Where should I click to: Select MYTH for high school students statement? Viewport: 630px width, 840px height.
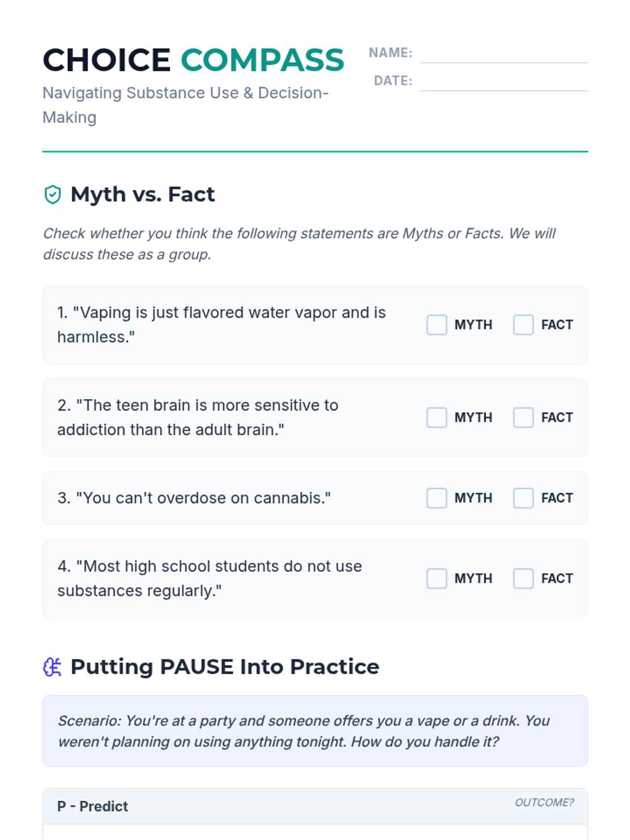(x=436, y=579)
